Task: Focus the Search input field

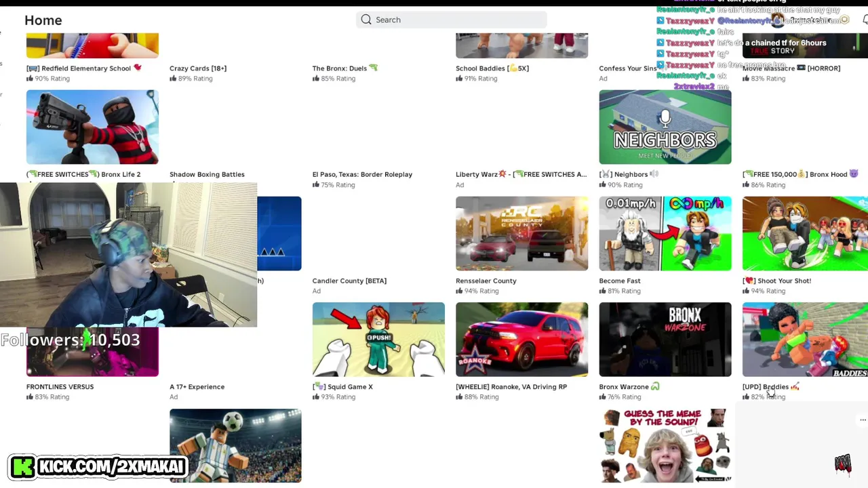Action: point(451,20)
